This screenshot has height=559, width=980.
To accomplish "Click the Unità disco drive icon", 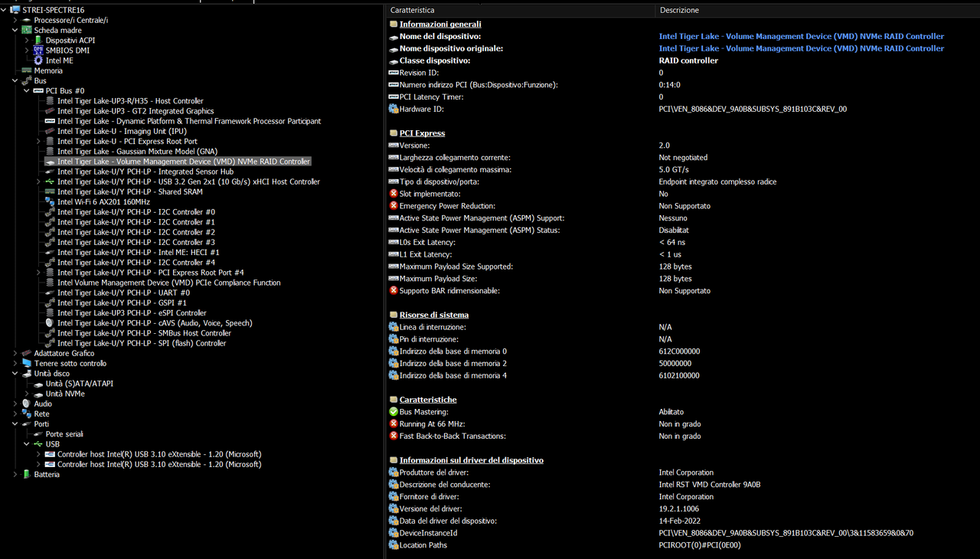I will pyautogui.click(x=27, y=374).
